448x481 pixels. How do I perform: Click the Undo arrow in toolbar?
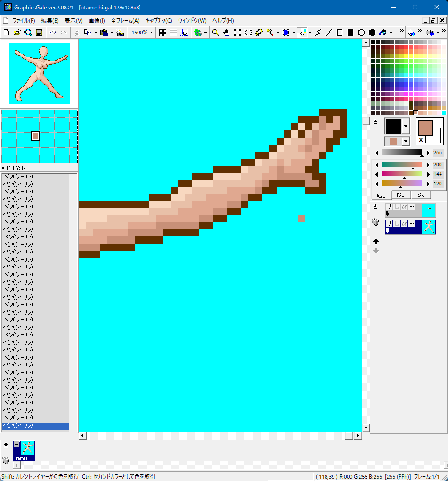53,33
